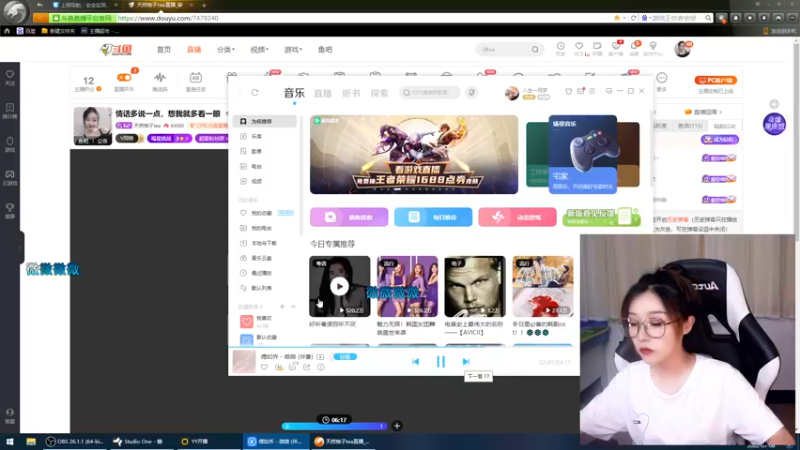Open the music player main menu icon
This screenshot has height=450, width=800.
pos(592,91)
